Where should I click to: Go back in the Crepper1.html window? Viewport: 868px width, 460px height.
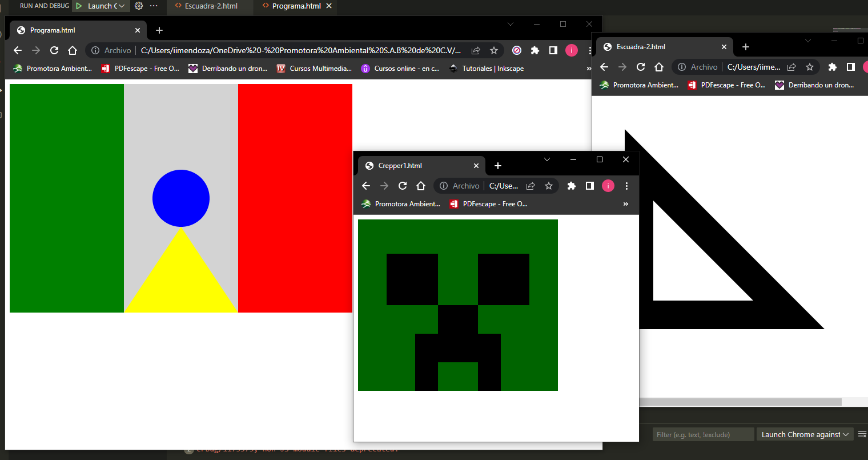366,186
